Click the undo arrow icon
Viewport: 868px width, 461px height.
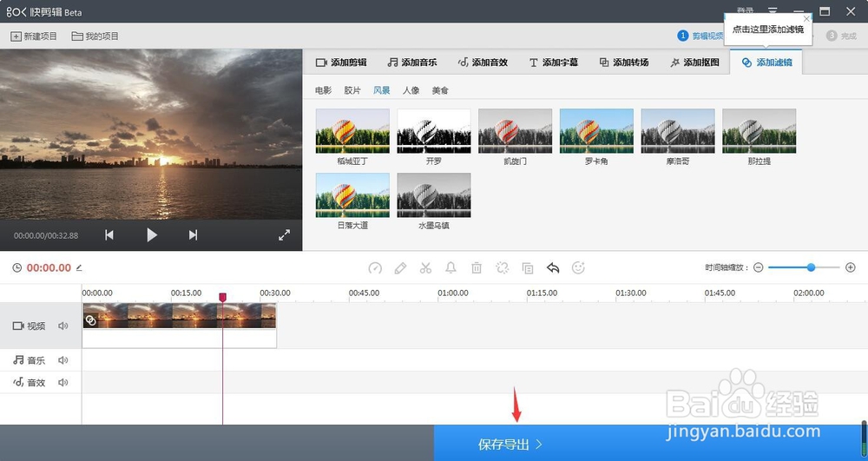(x=553, y=268)
